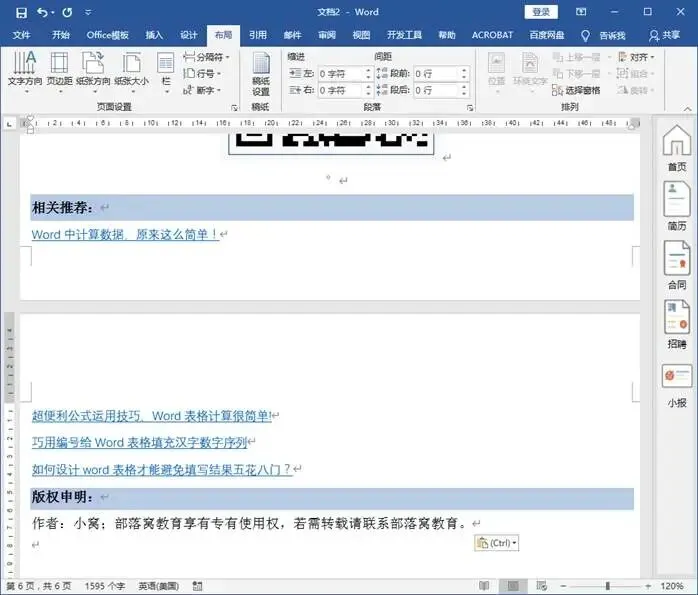The width and height of the screenshot is (698, 595).
Task: Switch to web layout view
Action: tap(541, 586)
